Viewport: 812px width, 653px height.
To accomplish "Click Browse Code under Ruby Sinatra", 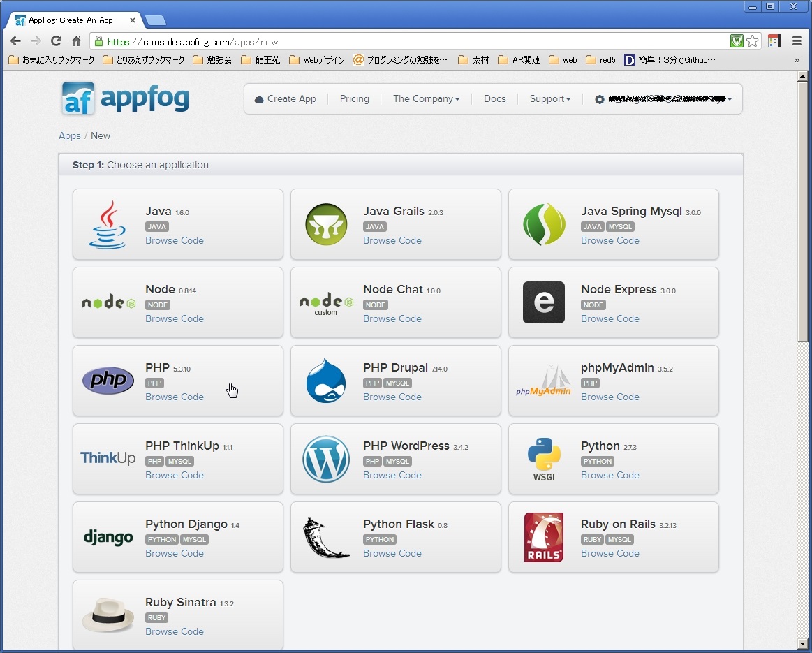I will point(175,631).
